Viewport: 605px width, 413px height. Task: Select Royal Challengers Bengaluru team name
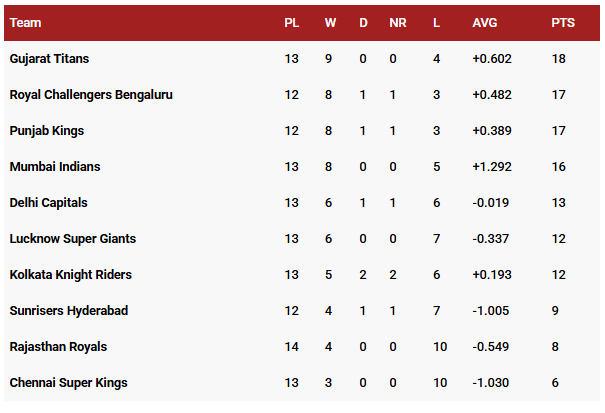coord(91,95)
